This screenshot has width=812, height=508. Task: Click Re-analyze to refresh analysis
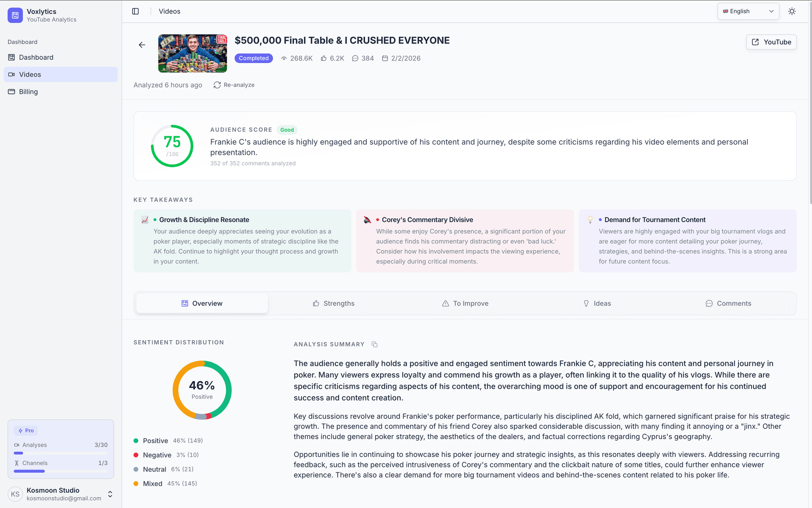click(x=234, y=85)
